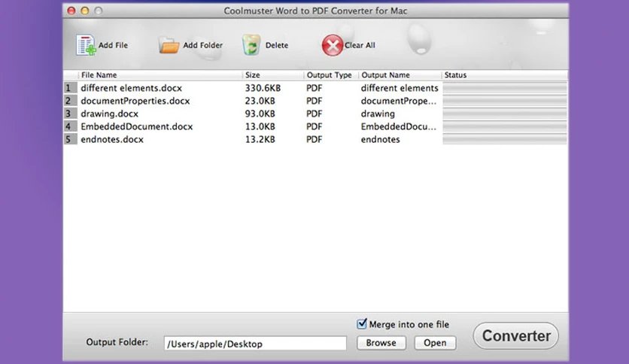Click the PDF output type for endnotes.docx
Image resolution: width=629 pixels, height=364 pixels.
[314, 139]
